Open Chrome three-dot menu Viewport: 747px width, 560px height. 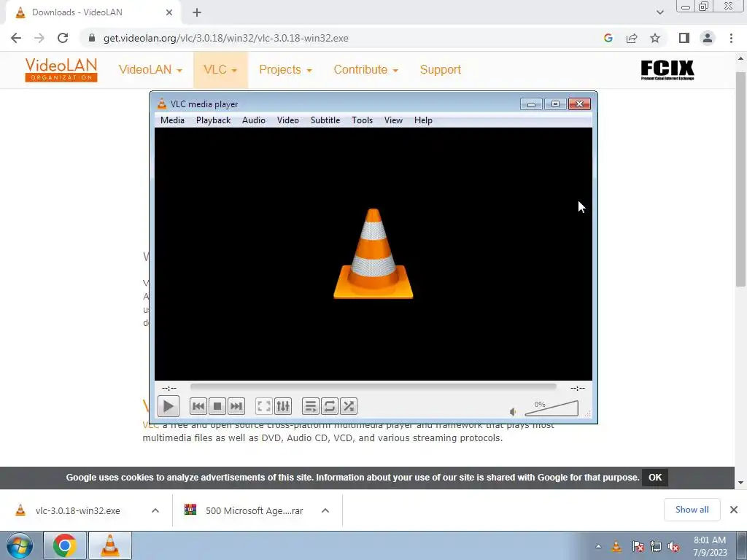point(731,38)
